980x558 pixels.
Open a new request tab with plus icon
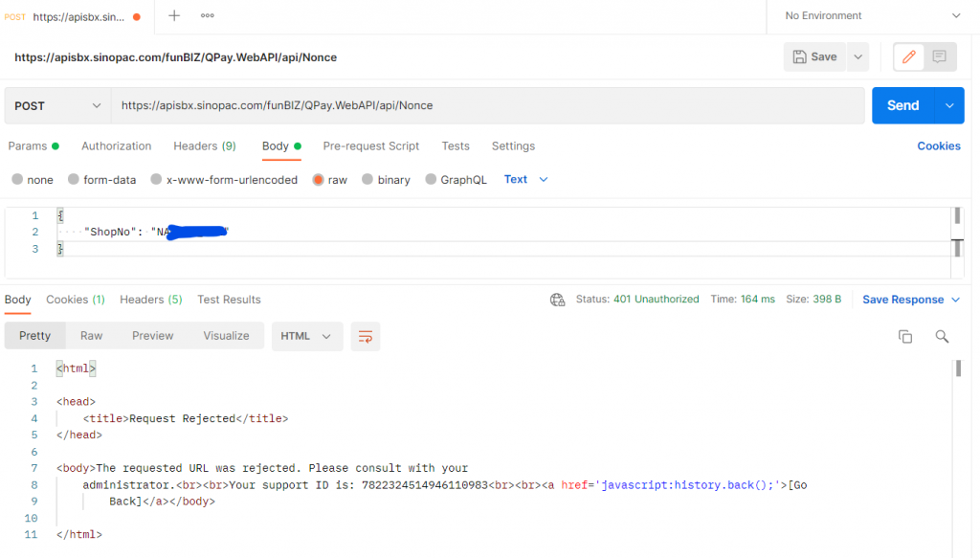point(174,16)
